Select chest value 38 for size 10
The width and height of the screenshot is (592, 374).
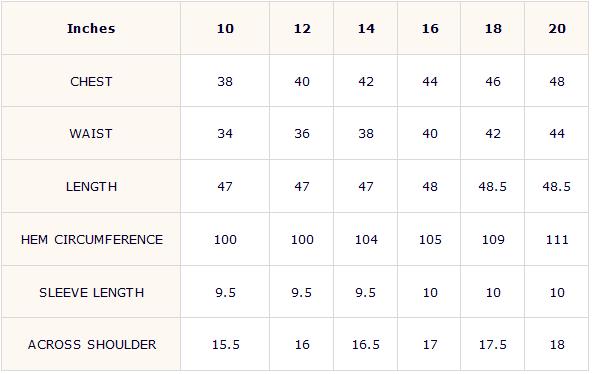click(x=225, y=82)
